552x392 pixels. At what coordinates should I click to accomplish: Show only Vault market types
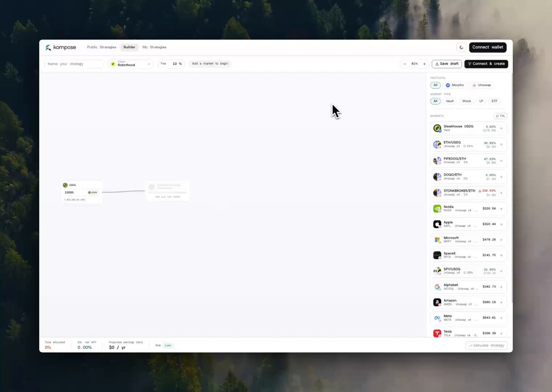pyautogui.click(x=450, y=101)
